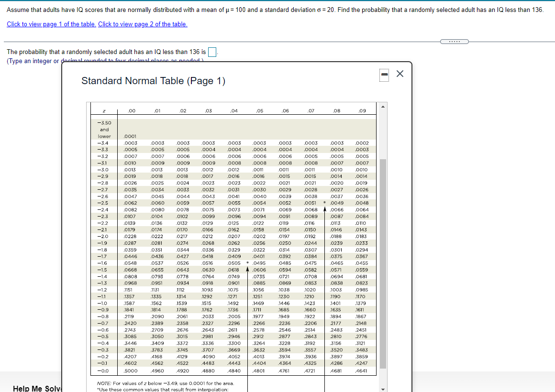Viewport: 555px width, 392px height.
Task: Expand the collapsed ellipsis pill control
Action: point(454,42)
